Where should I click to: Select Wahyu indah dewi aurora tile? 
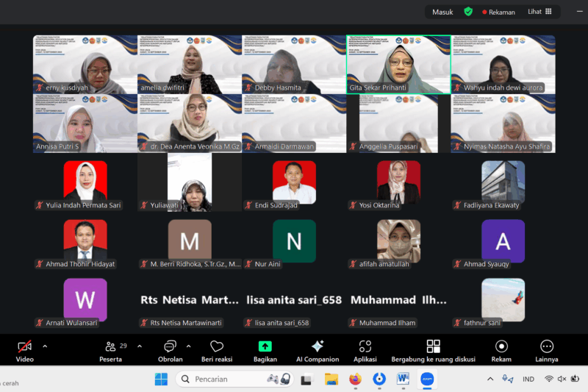[x=503, y=65]
